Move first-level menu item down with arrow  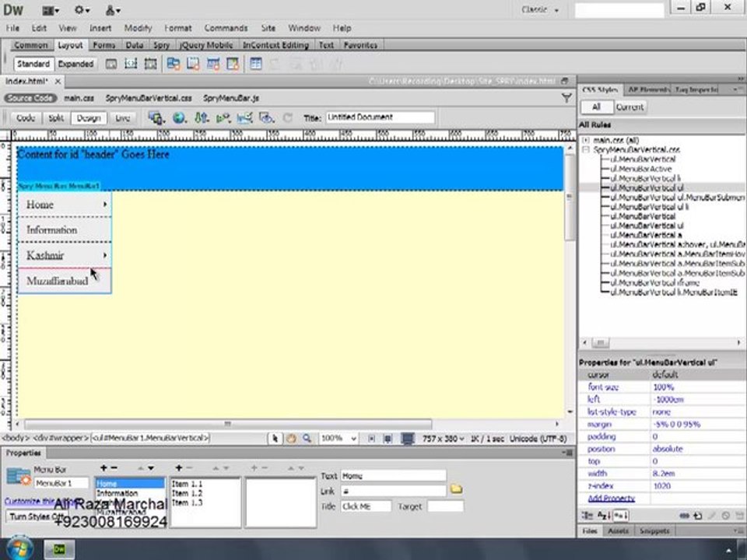pyautogui.click(x=151, y=468)
